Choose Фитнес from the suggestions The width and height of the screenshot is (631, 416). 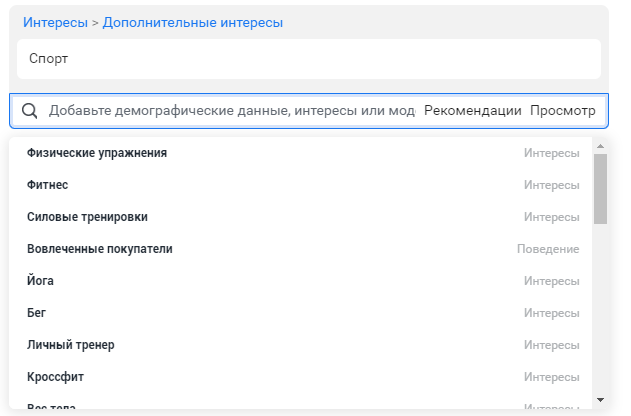[x=47, y=185]
